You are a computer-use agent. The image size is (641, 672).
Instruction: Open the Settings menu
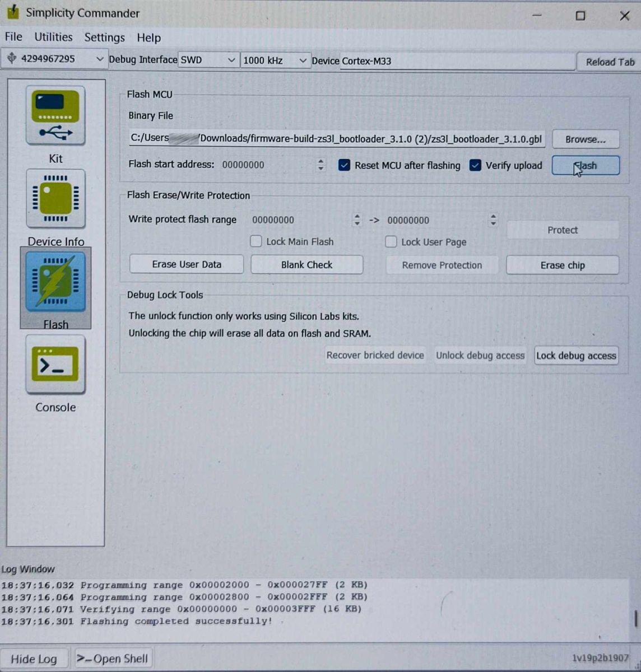coord(104,38)
